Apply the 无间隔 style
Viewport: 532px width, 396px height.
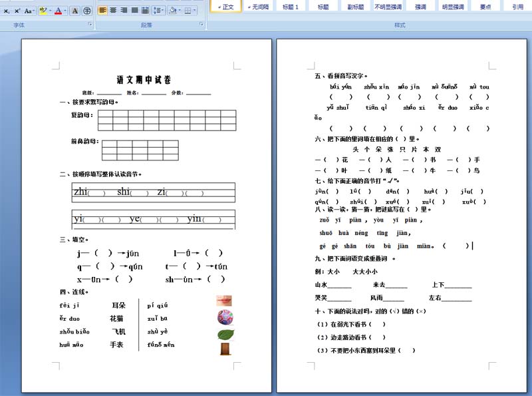258,7
